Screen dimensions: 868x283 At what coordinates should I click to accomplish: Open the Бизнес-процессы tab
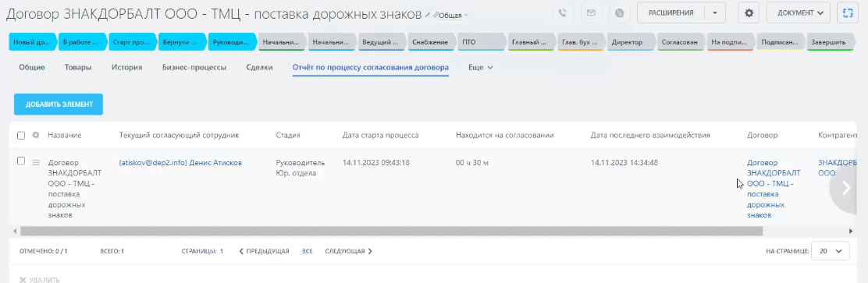194,67
